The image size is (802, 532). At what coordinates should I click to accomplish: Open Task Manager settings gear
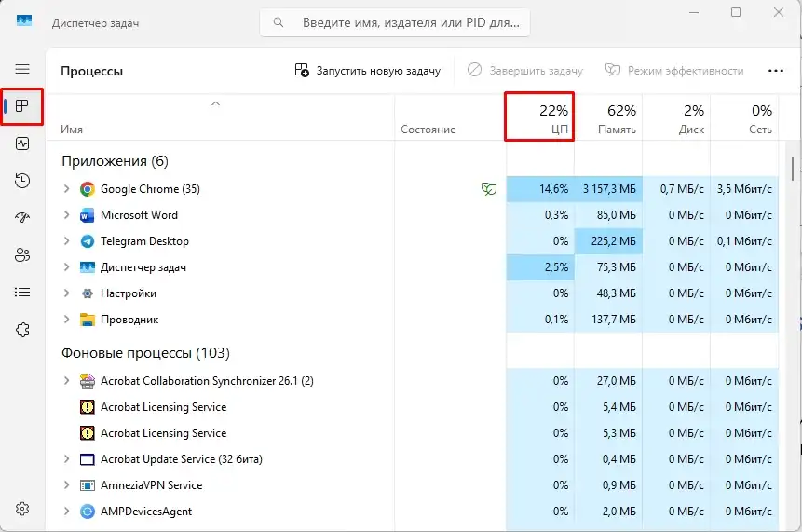pos(22,509)
